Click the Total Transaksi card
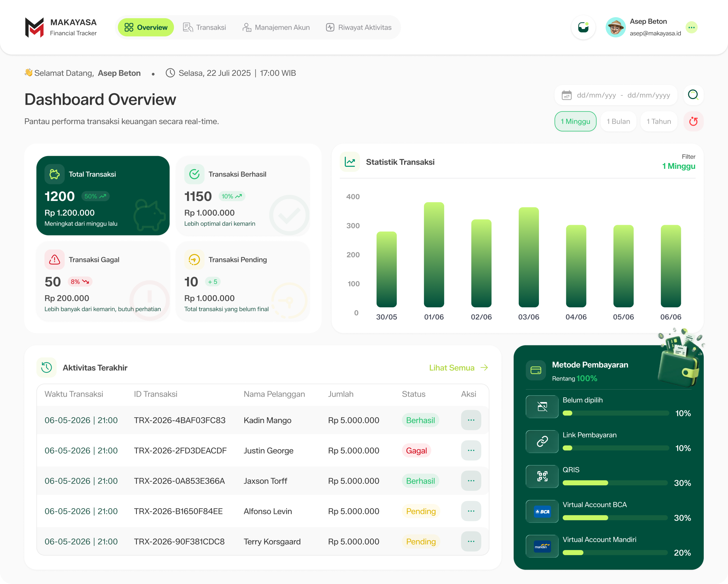Viewport: 728px width, 584px height. pyautogui.click(x=103, y=195)
